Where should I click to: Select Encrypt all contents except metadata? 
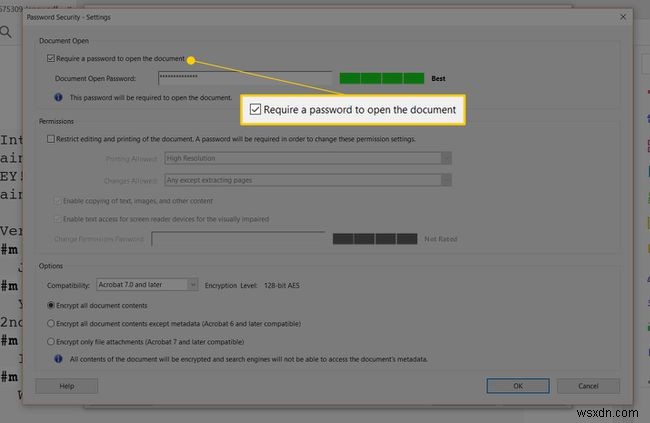(x=51, y=323)
